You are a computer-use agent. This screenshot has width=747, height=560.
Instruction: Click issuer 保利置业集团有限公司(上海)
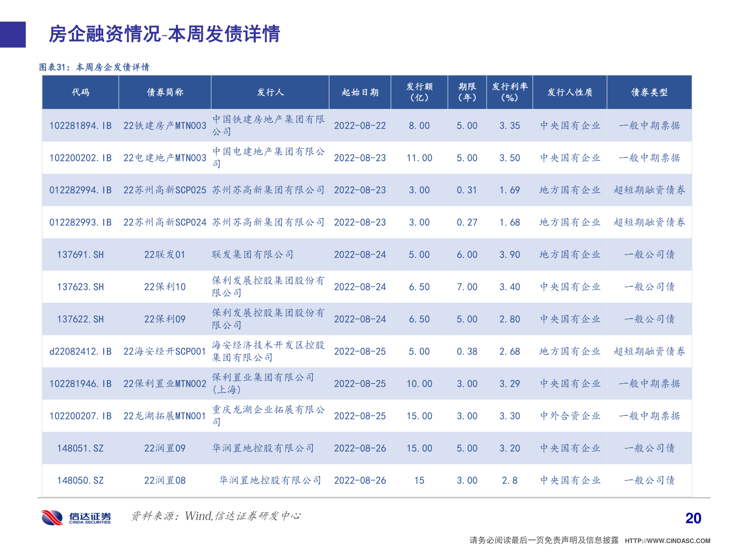[264, 384]
